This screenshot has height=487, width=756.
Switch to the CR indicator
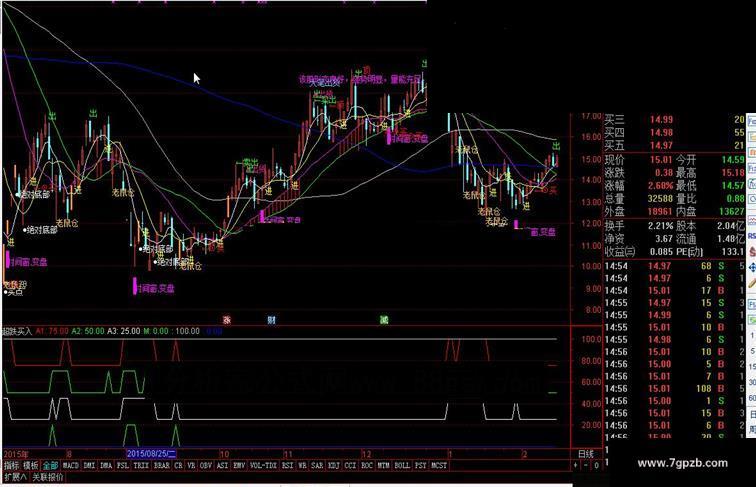[178, 466]
